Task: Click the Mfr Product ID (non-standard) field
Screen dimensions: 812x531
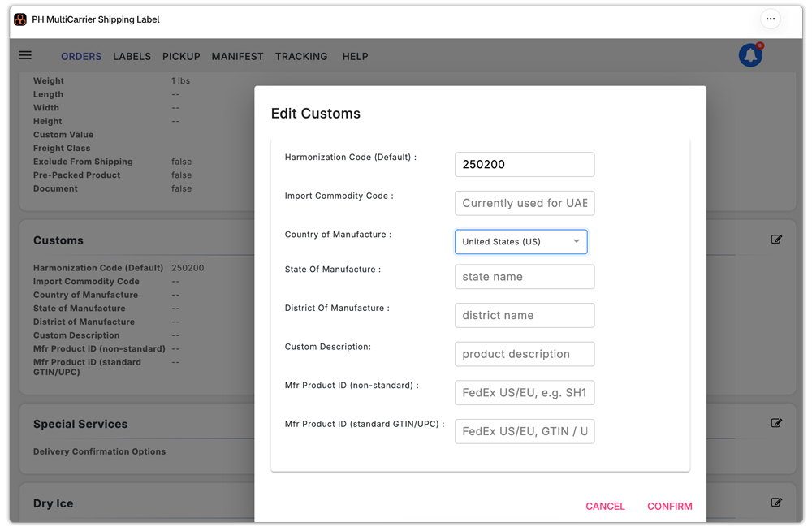Action: (x=525, y=393)
